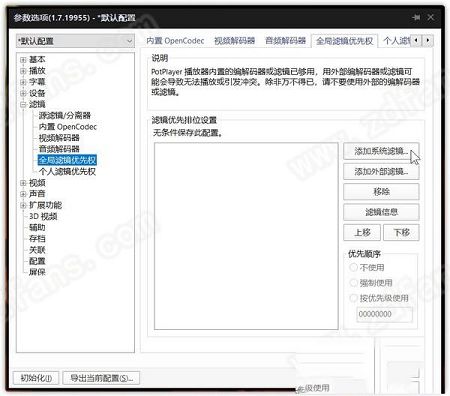450x396 pixels.
Task: Switch to the 音频解码器 tab
Action: 286,41
